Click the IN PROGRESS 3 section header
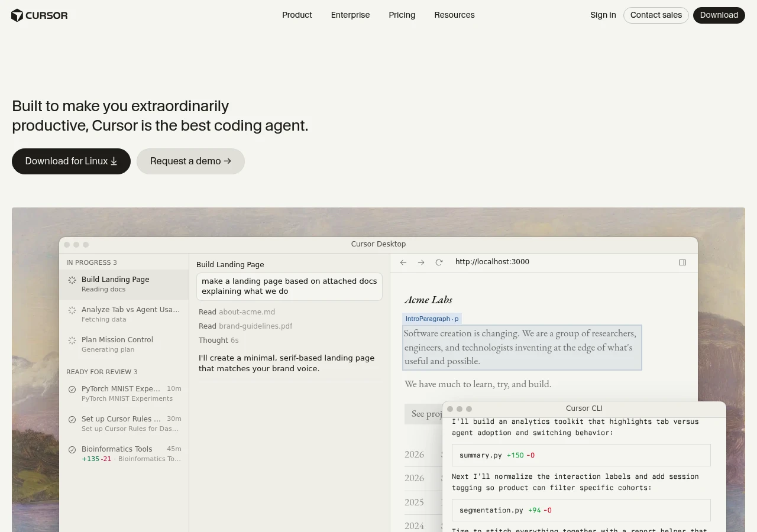This screenshot has width=757, height=532. click(x=92, y=262)
